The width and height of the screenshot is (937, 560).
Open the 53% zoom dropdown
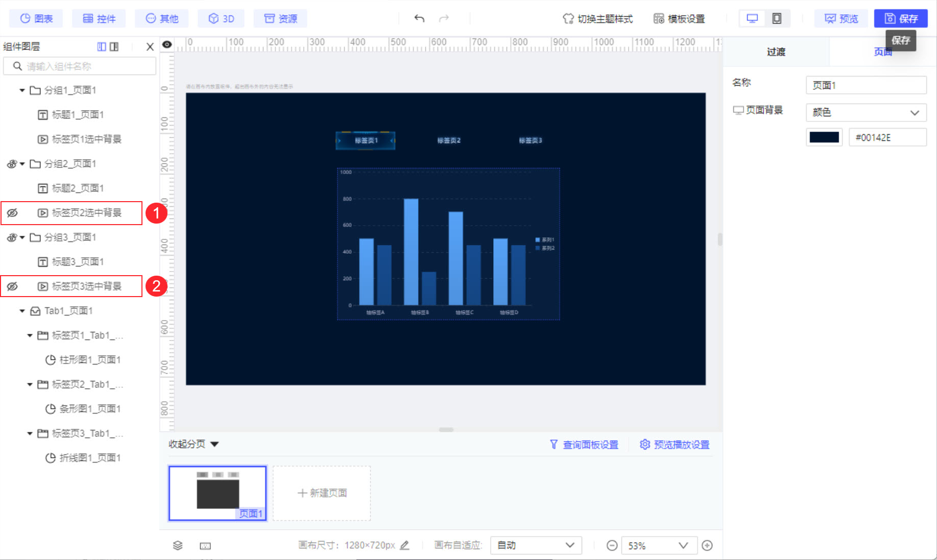[x=658, y=545]
